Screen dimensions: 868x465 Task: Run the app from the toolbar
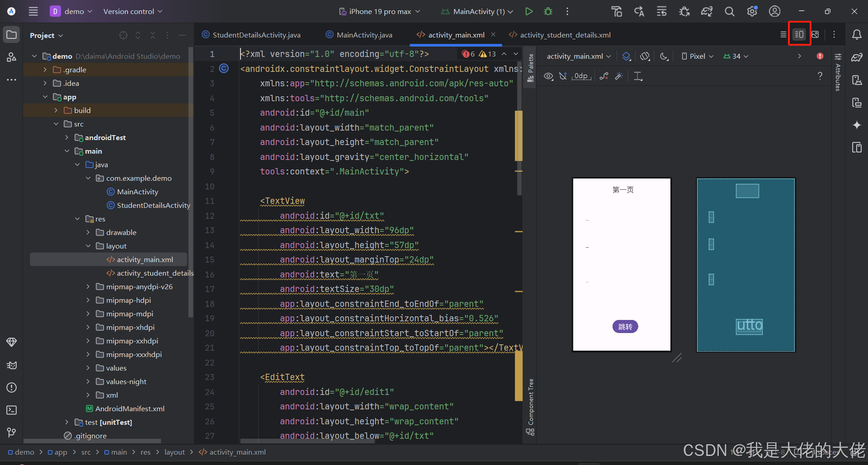coord(529,11)
